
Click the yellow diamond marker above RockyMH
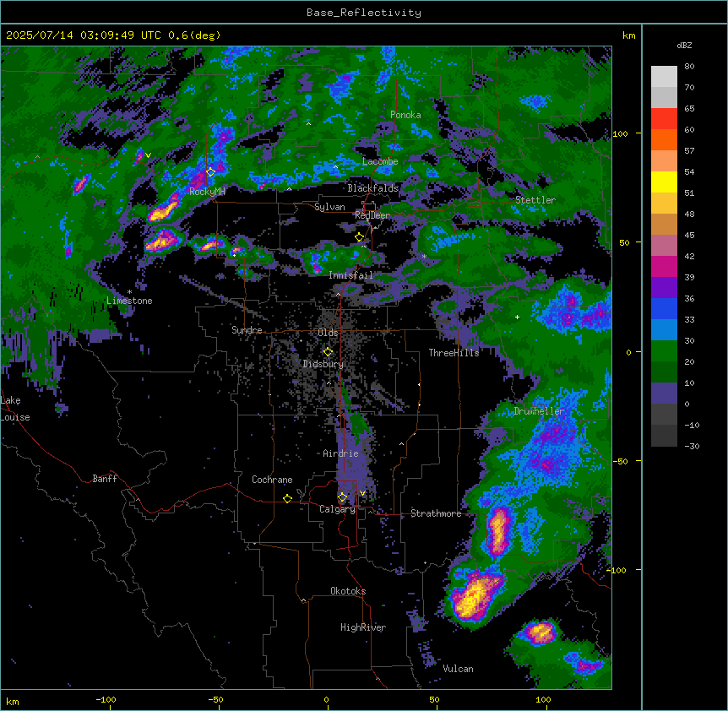click(x=210, y=172)
